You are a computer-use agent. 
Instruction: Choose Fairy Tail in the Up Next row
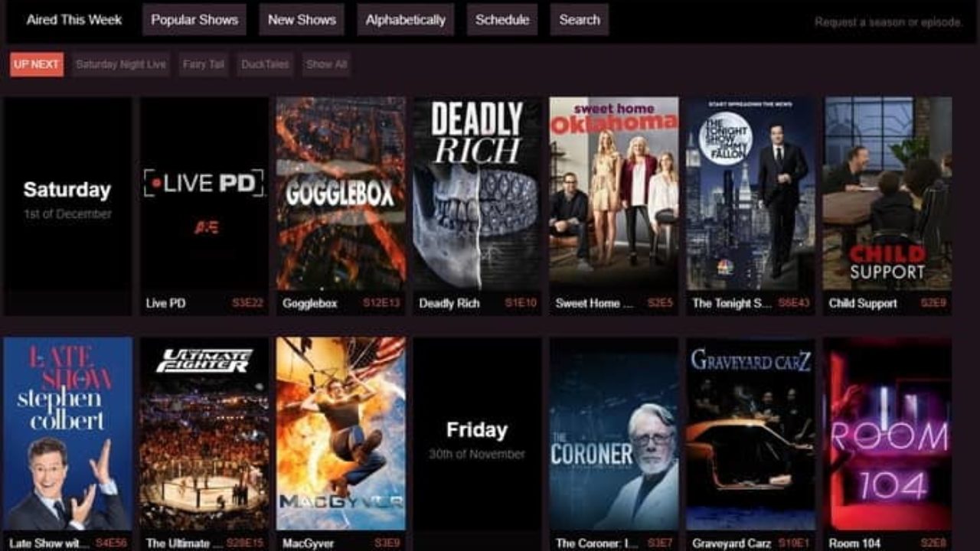click(204, 64)
